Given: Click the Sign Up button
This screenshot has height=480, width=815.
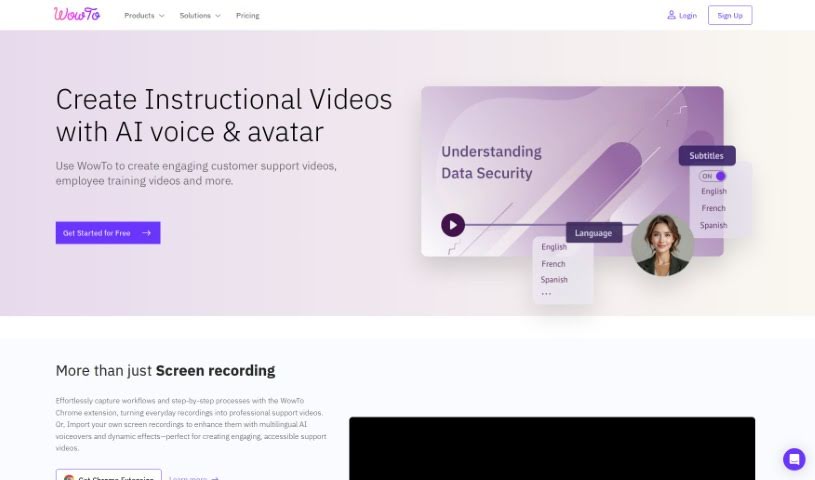Looking at the screenshot, I should (730, 15).
